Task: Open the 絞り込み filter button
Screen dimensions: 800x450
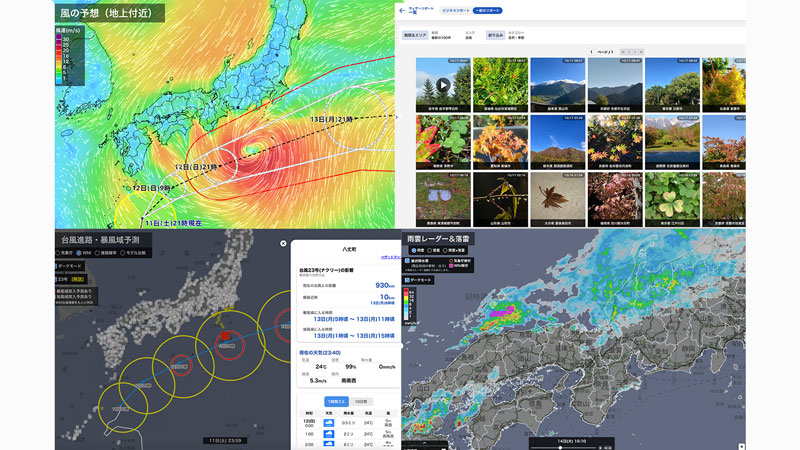Action: point(495,34)
